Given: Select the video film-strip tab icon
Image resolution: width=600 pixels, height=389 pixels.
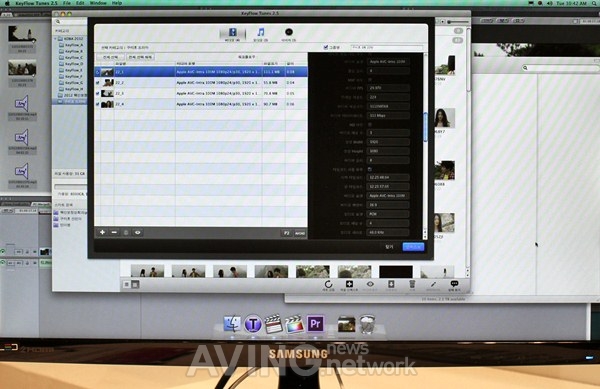Looking at the screenshot, I should coord(232,33).
